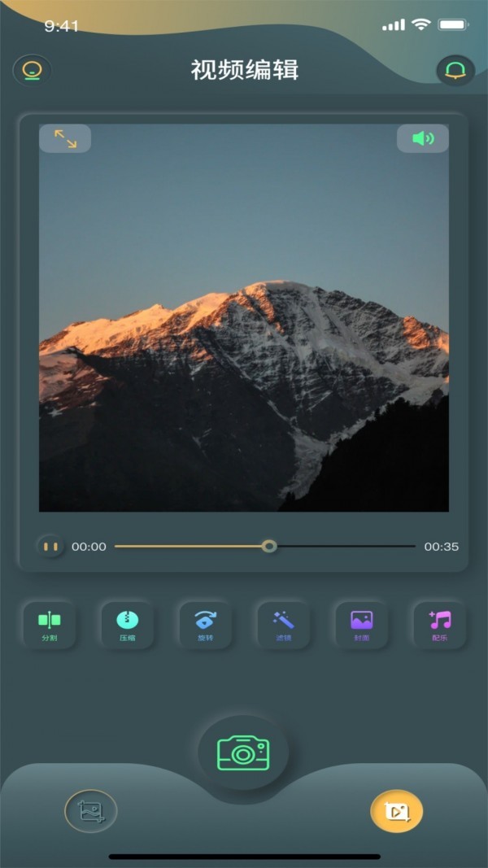Click the playback progress slider knob
The height and width of the screenshot is (868, 488).
point(269,547)
